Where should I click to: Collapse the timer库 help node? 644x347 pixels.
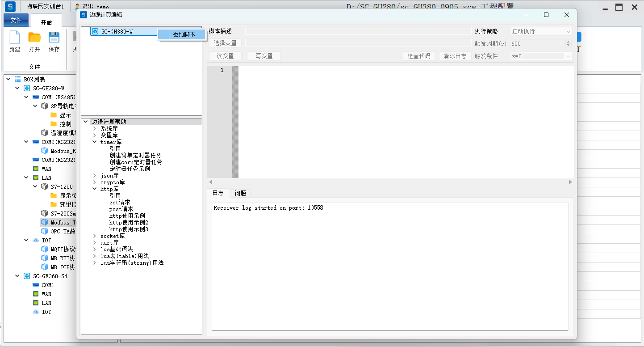click(95, 142)
